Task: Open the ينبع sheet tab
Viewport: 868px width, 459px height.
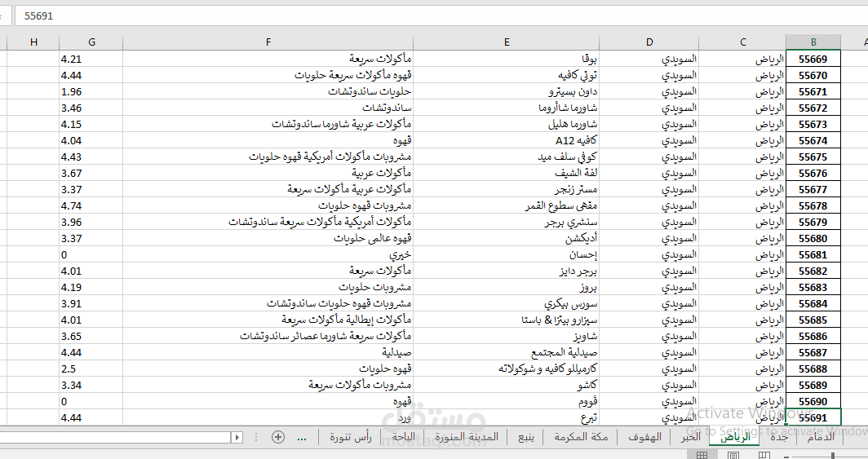Action: tap(526, 437)
